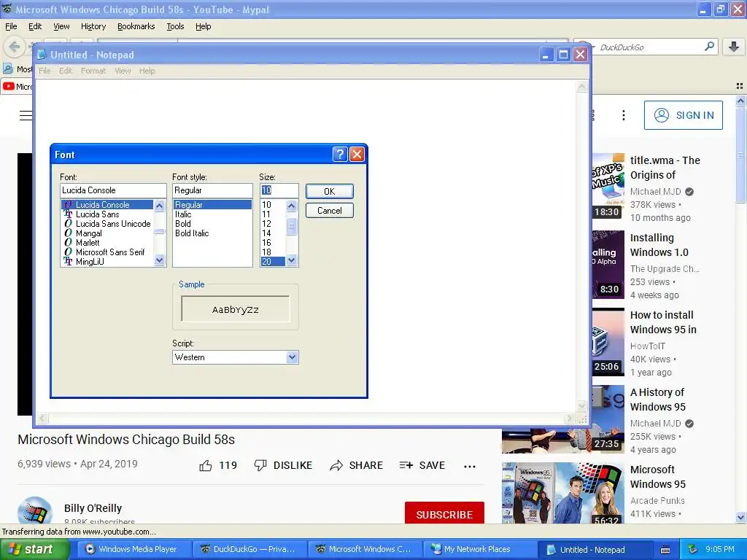Viewport: 747px width, 560px height.
Task: Open YouTube three-dot settings menu
Action: coord(623,115)
